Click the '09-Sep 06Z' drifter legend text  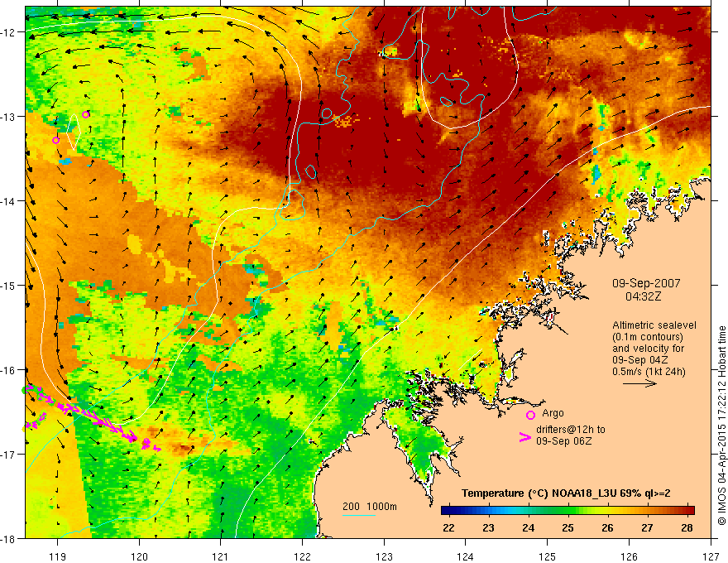(x=563, y=440)
